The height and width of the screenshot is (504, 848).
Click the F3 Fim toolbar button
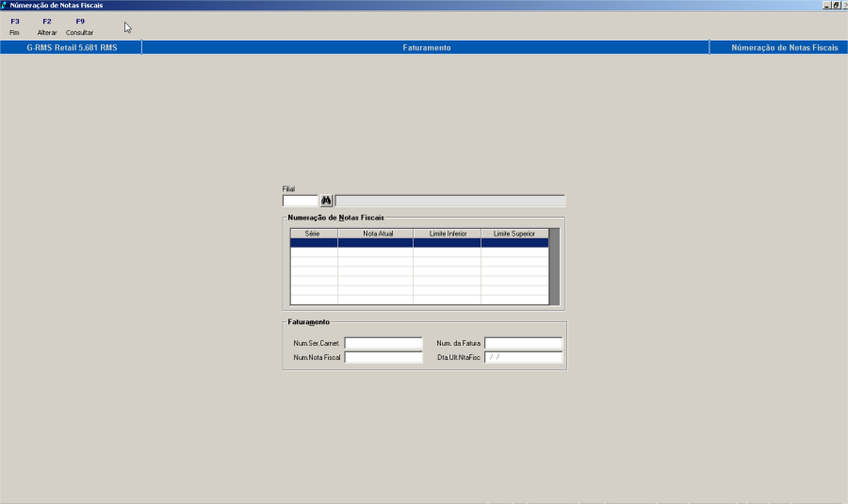14,26
